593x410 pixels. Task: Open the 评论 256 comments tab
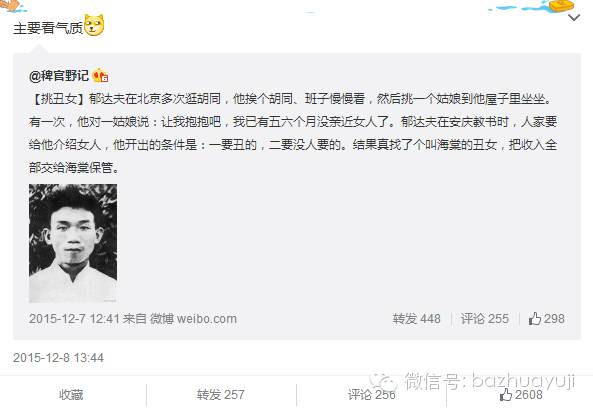371,395
